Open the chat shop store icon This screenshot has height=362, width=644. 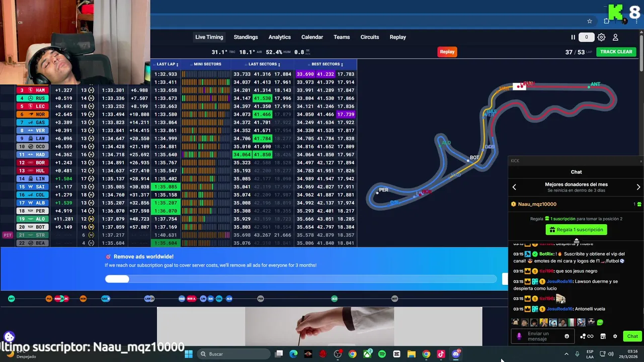[x=603, y=336]
